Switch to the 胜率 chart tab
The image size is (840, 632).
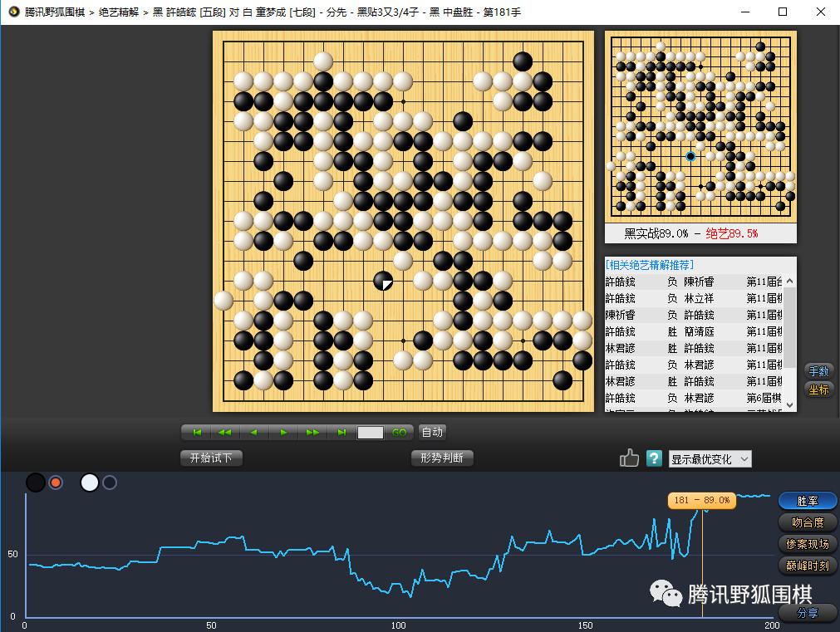click(808, 501)
